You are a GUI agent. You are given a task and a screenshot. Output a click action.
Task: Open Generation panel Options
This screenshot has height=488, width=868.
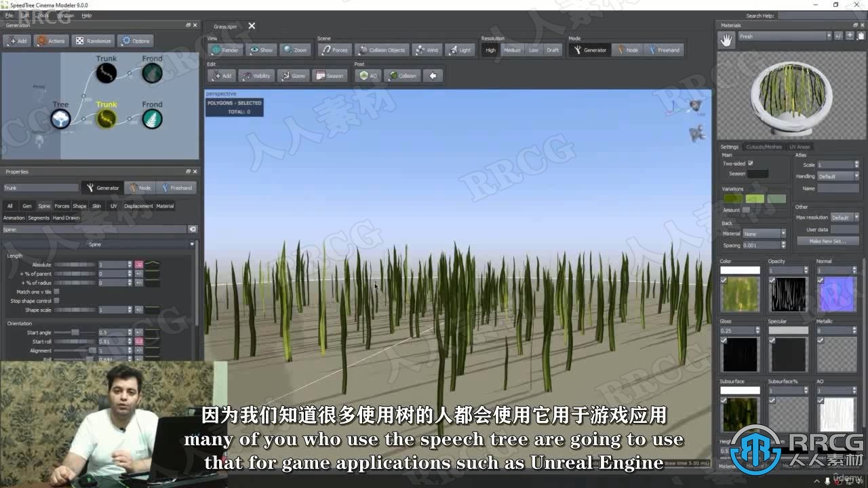[135, 41]
